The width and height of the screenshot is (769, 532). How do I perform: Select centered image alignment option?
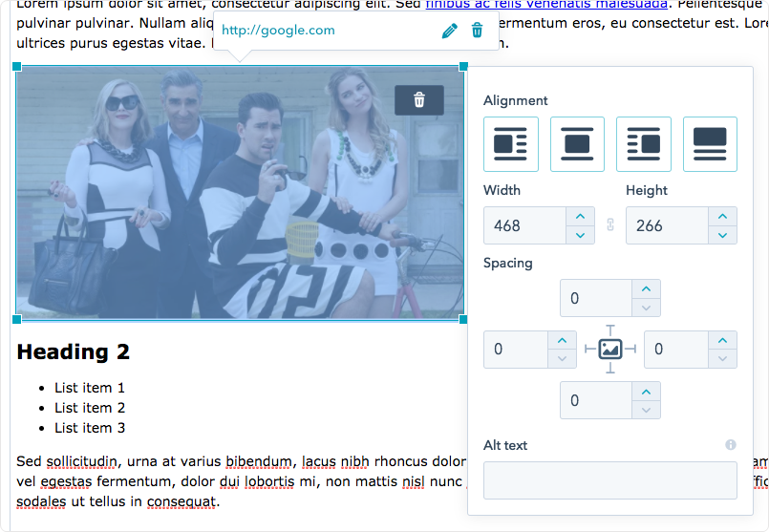pos(577,144)
